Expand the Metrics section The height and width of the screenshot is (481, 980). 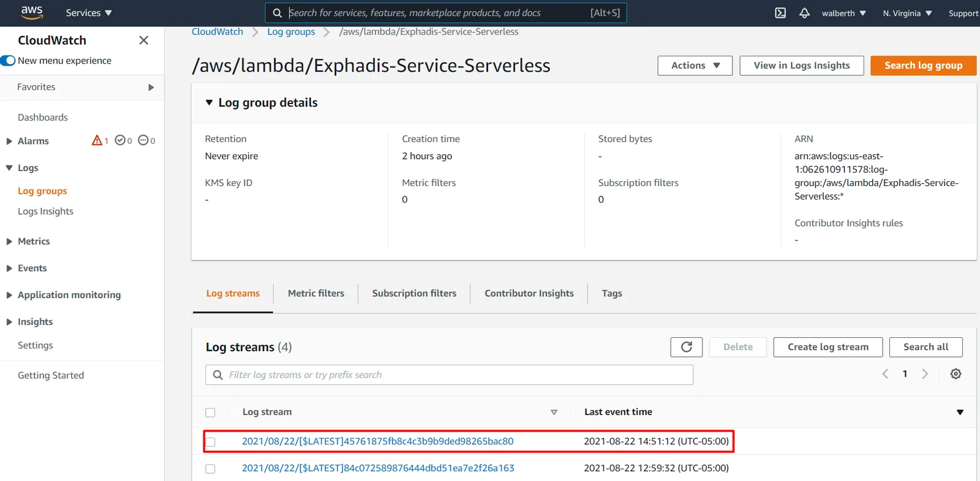point(9,242)
